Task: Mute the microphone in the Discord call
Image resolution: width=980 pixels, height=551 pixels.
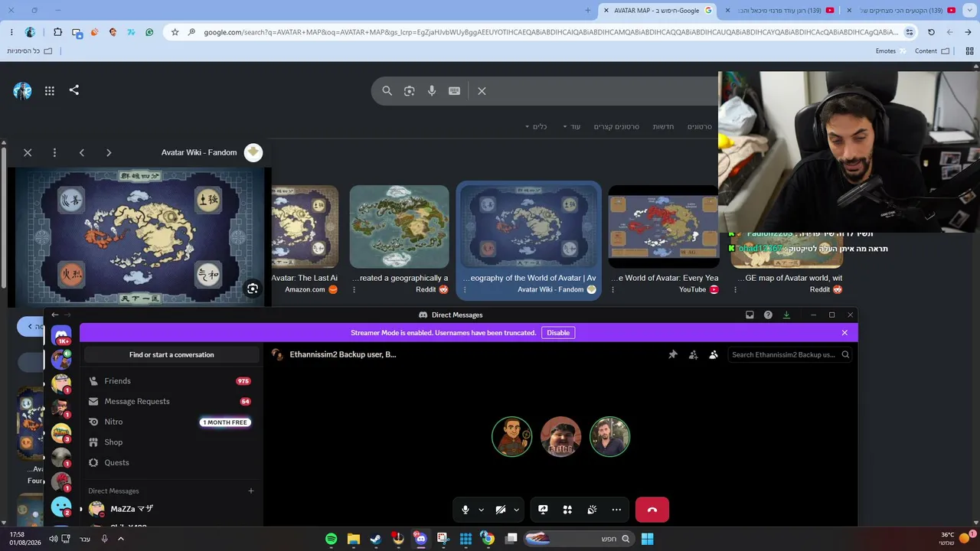Action: [465, 510]
